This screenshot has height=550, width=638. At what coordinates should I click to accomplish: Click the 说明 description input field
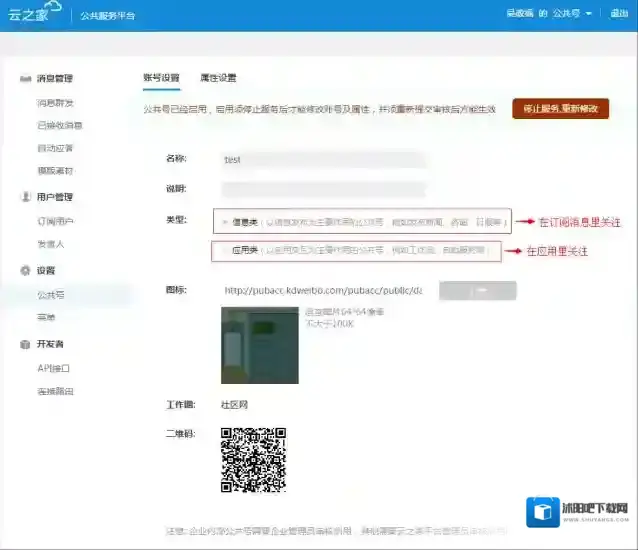(323, 190)
